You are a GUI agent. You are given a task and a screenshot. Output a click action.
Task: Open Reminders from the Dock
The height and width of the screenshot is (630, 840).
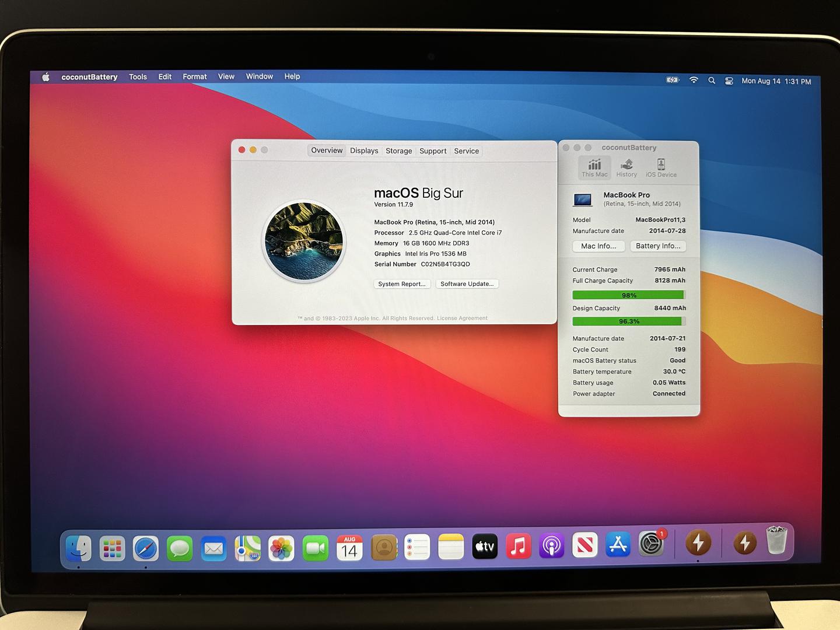point(417,548)
